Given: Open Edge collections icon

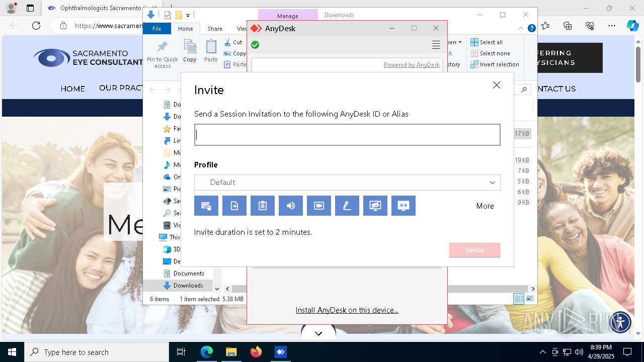Looking at the screenshot, I should coord(568,26).
